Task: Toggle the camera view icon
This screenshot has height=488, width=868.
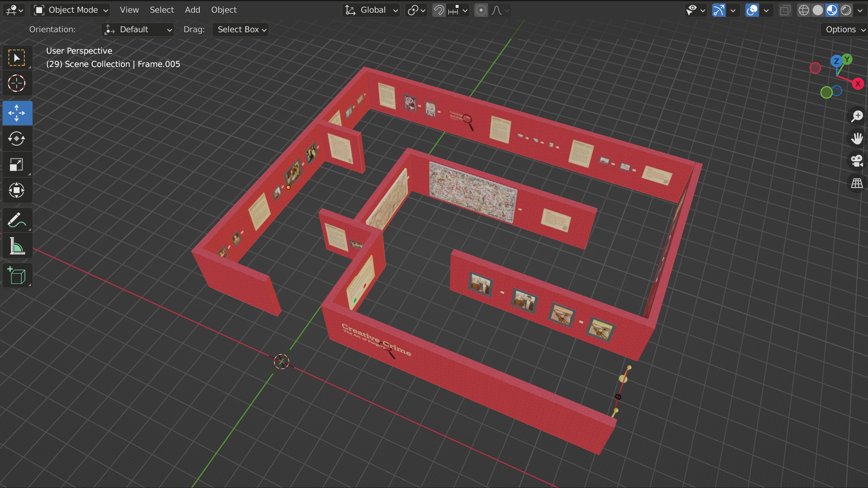Action: pyautogui.click(x=857, y=161)
